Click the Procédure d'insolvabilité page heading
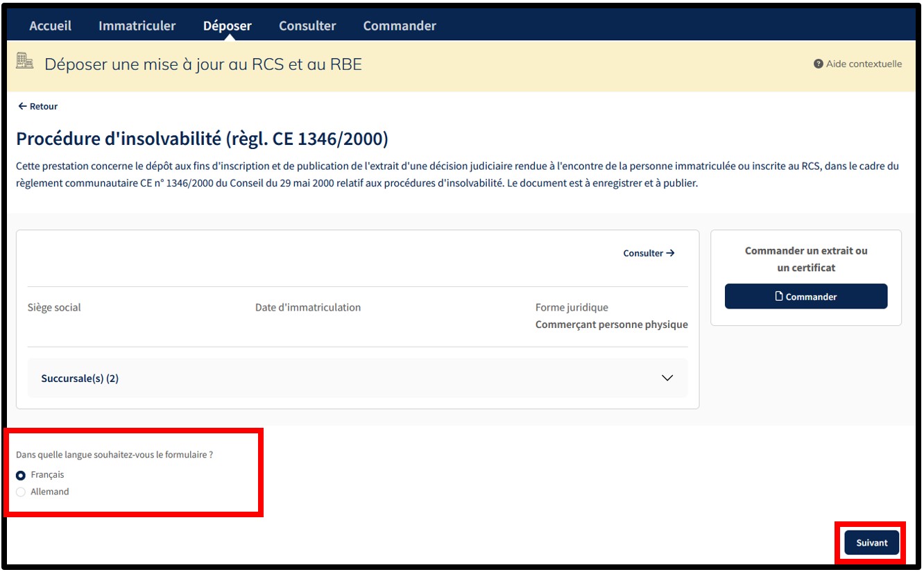 (x=202, y=139)
